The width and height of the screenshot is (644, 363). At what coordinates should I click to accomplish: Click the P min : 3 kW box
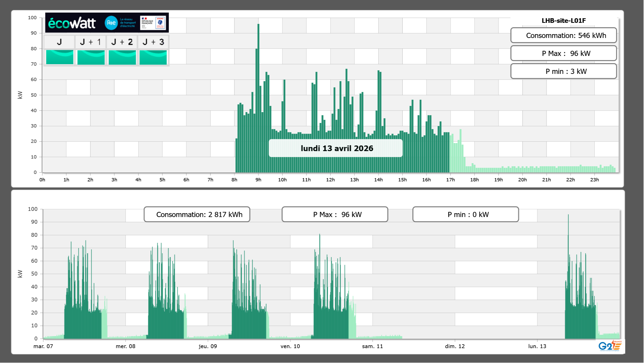click(x=563, y=71)
